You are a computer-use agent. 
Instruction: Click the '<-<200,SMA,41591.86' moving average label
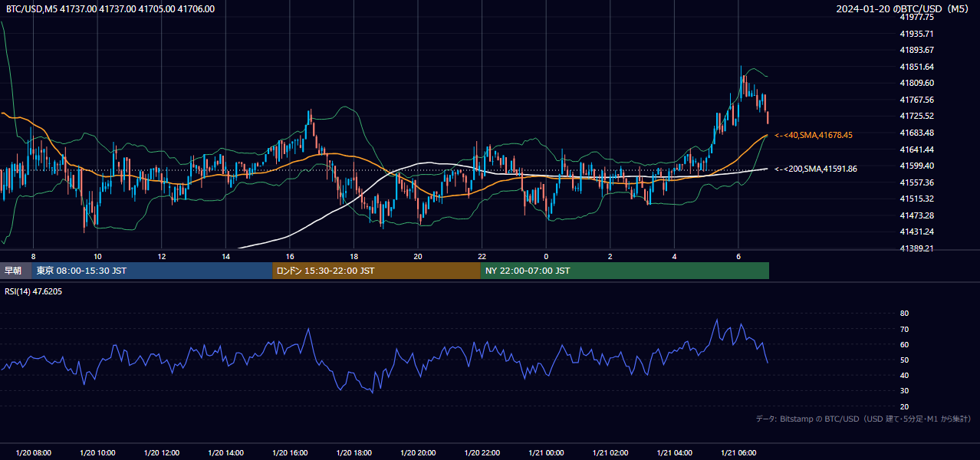(816, 169)
